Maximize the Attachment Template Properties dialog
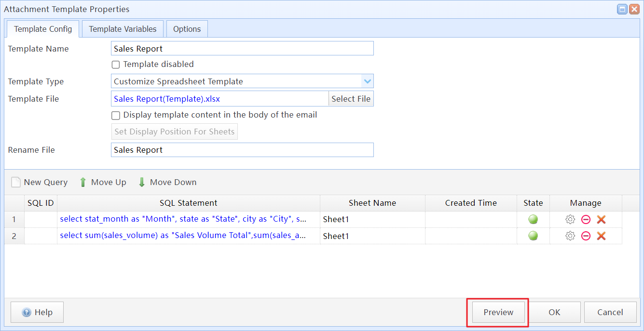The width and height of the screenshot is (644, 331). pos(622,9)
